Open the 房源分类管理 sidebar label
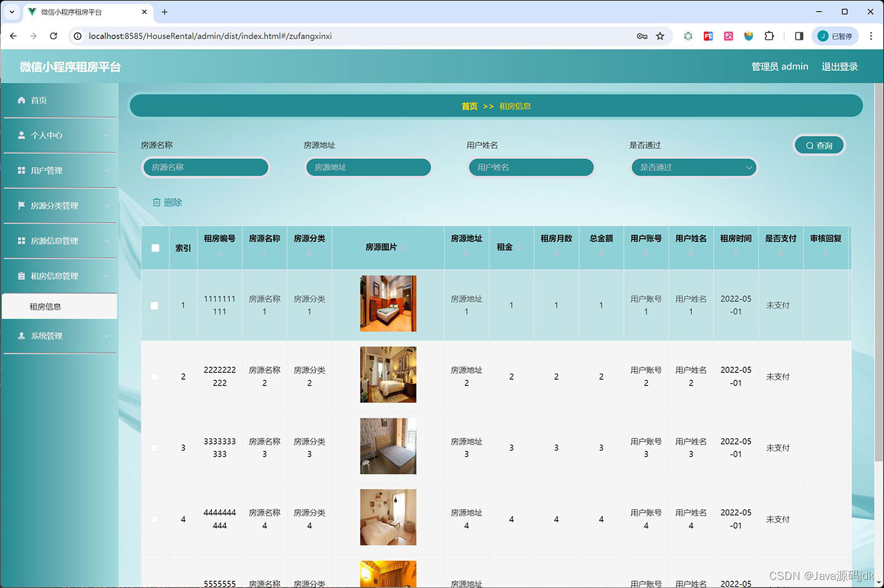Viewport: 884px width, 588px height. click(x=55, y=205)
